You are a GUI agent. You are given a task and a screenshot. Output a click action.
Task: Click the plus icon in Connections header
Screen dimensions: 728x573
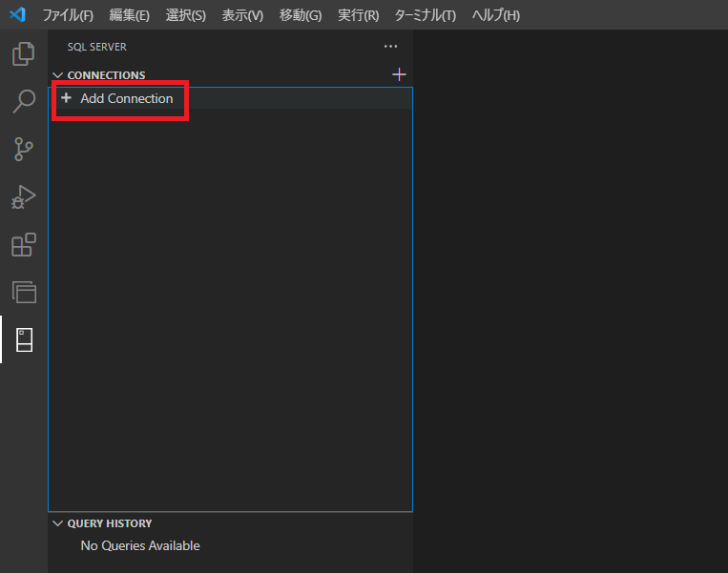point(399,74)
